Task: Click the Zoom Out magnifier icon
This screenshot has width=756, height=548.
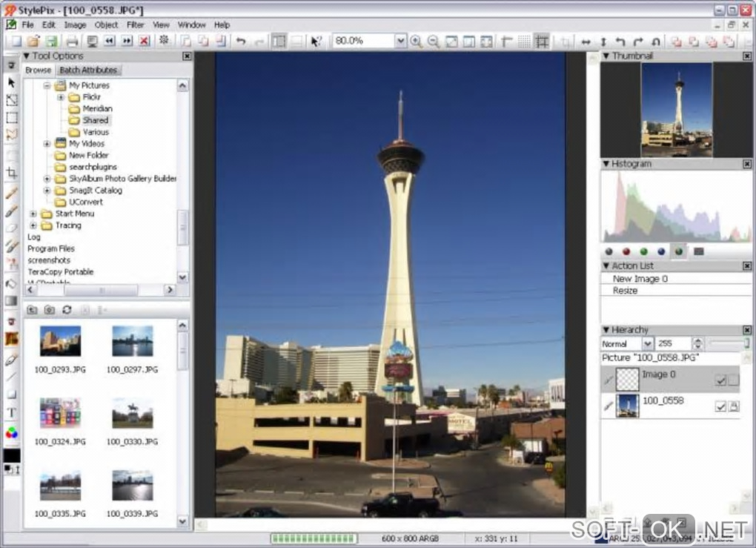Action: click(434, 42)
